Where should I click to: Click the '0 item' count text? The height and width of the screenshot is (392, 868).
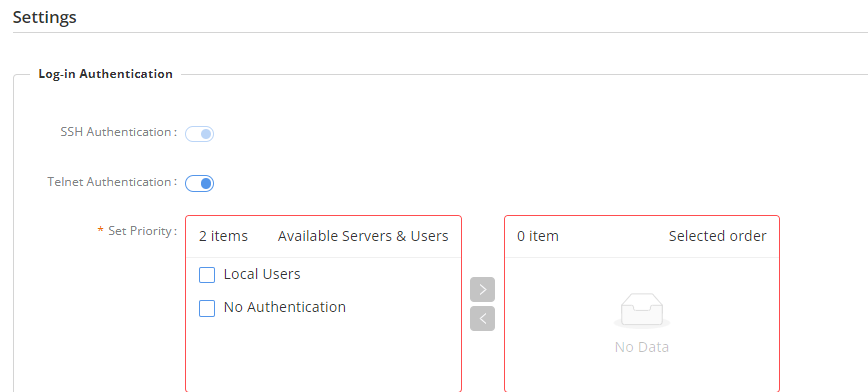click(x=538, y=236)
